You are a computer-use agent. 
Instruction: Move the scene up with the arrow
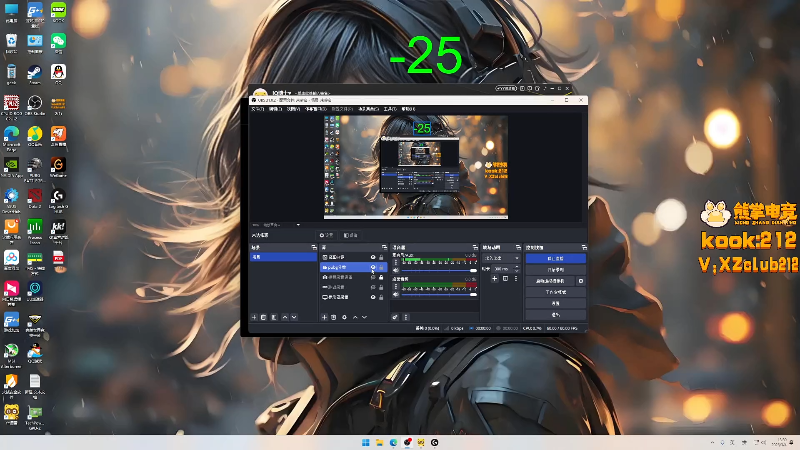point(285,317)
